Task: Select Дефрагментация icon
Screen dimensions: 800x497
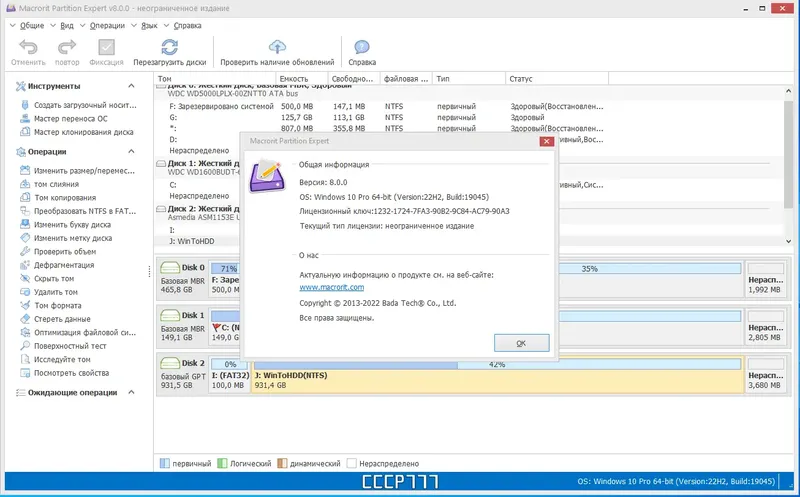Action: coord(24,265)
